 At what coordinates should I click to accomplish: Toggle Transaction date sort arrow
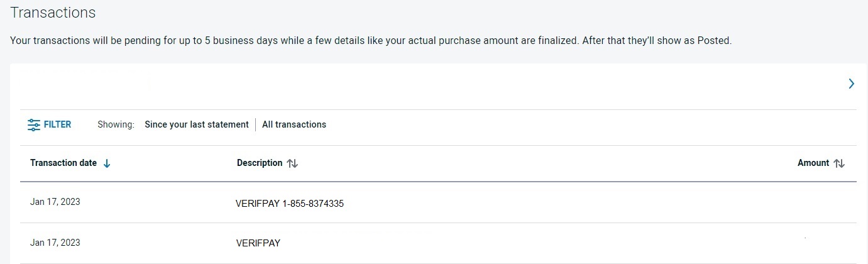click(107, 163)
